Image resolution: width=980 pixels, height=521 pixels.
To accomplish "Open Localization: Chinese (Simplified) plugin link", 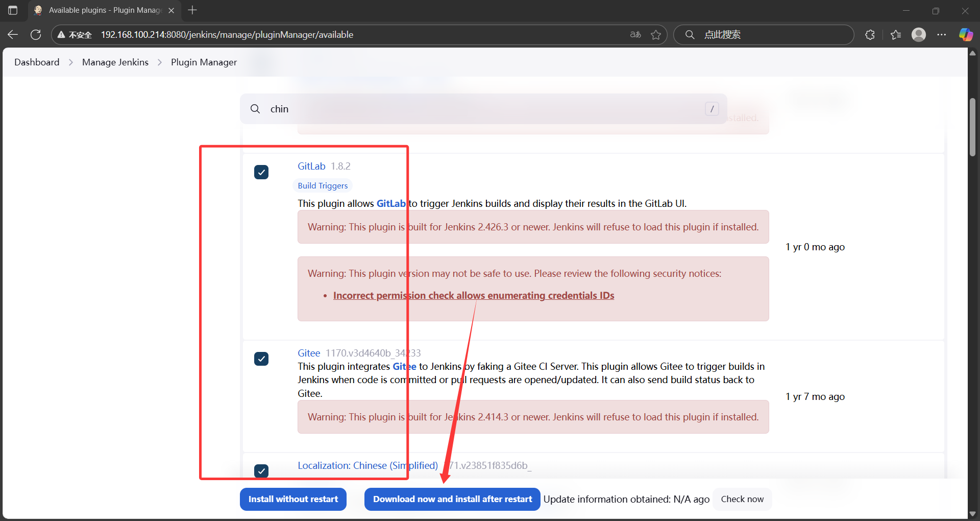I will coord(367,465).
